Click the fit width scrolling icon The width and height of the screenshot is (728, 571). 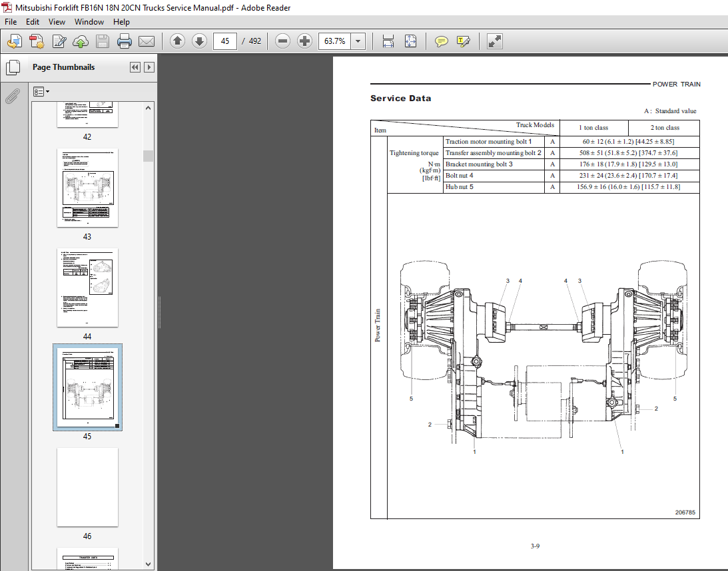[388, 41]
